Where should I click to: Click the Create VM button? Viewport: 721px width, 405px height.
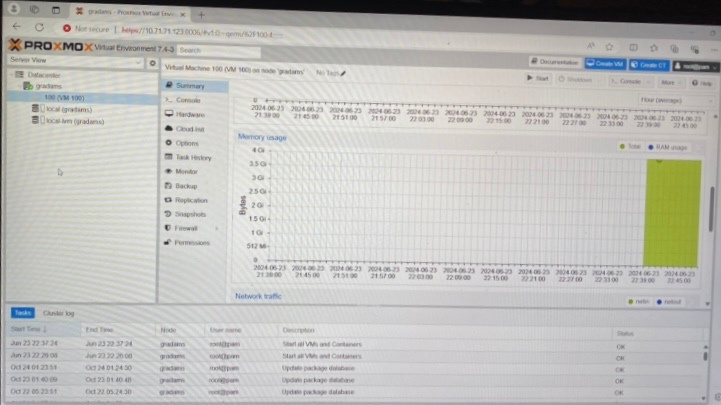tap(605, 63)
